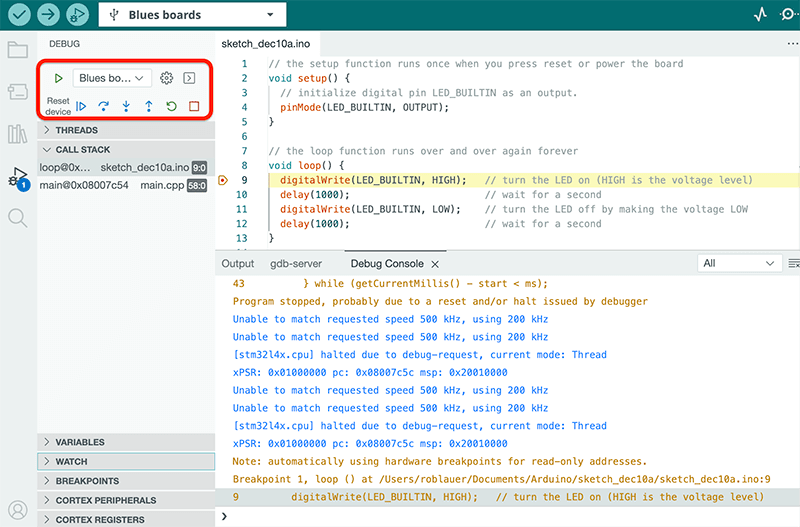800x527 pixels.
Task: Click the green Restart debug icon
Action: (171, 106)
